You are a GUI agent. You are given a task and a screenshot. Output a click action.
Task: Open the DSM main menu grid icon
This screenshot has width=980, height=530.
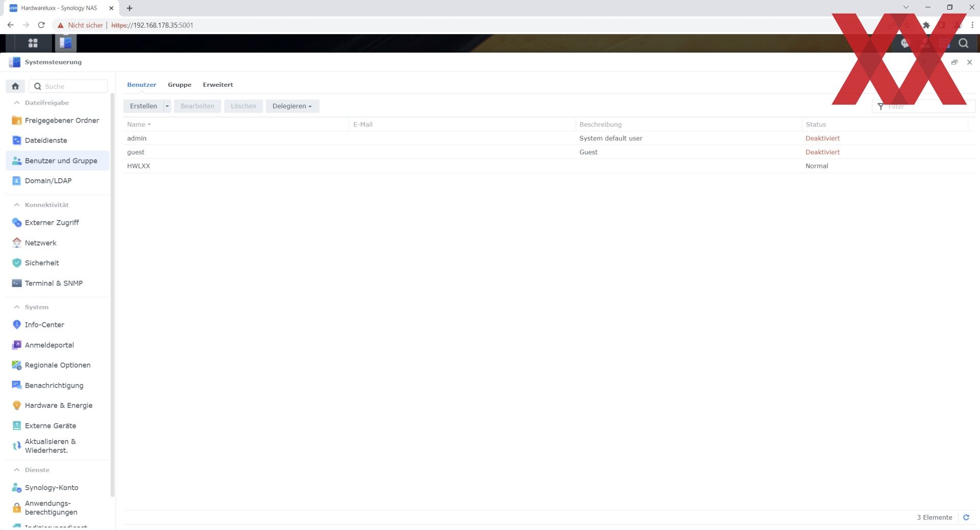pyautogui.click(x=33, y=43)
